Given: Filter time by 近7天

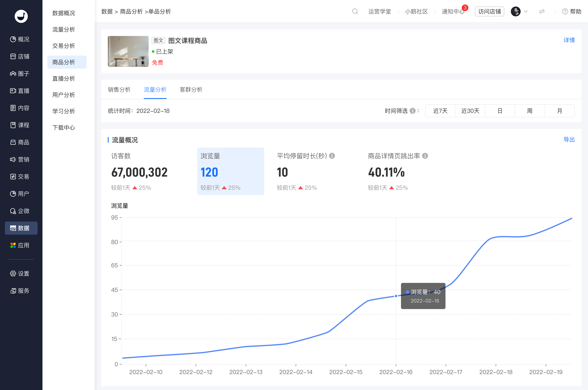Looking at the screenshot, I should [440, 111].
